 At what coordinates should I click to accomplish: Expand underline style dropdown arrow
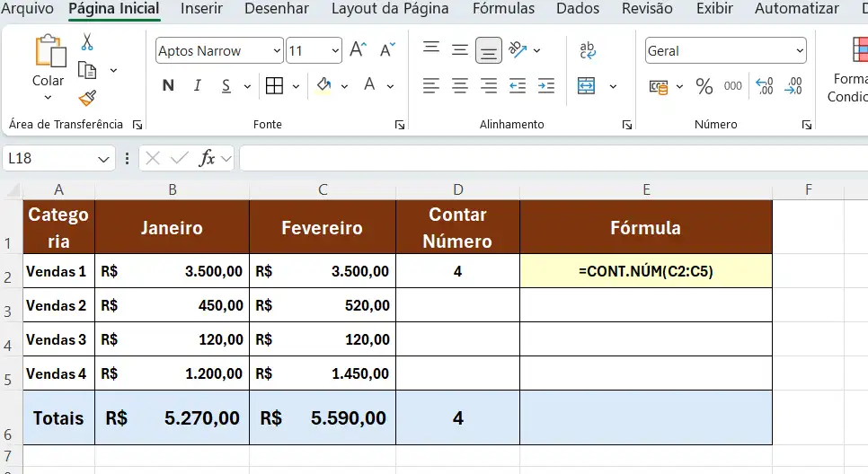(247, 86)
